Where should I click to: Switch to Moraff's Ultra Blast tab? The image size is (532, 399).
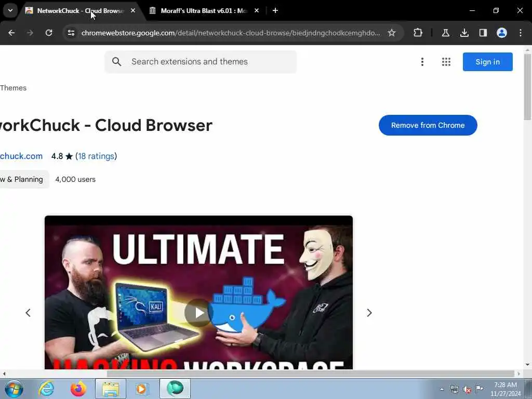click(x=204, y=10)
